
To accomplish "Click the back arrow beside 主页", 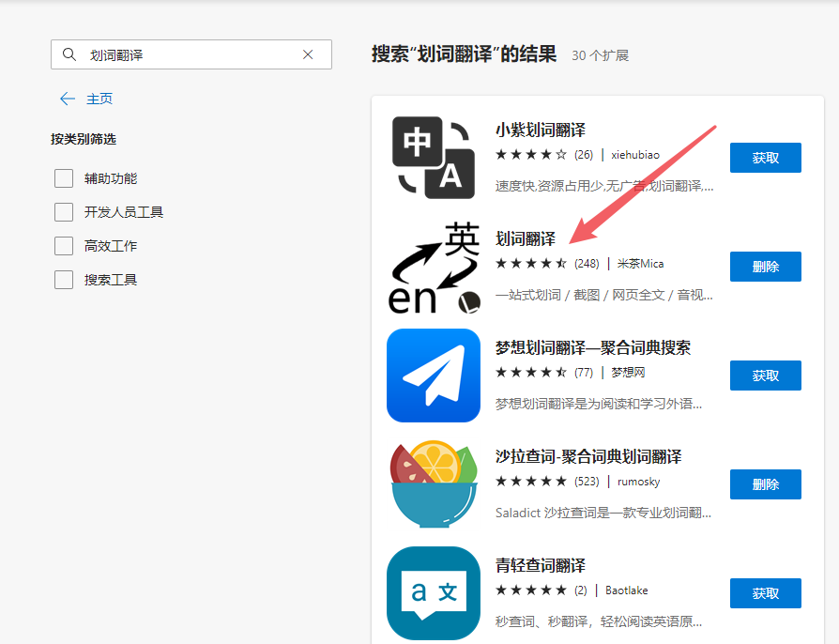I will [68, 99].
